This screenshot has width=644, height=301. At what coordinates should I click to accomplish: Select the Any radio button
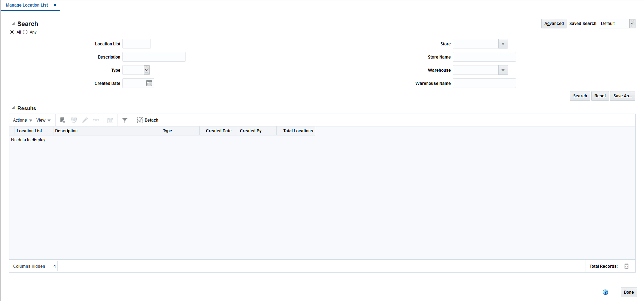click(x=25, y=32)
